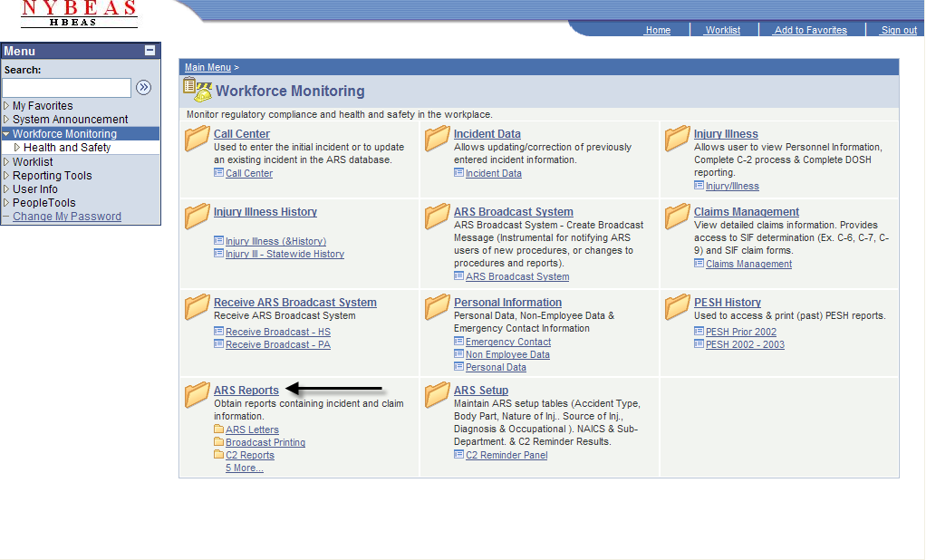926x560 pixels.
Task: Expand System Announcement menu item
Action: [x=6, y=120]
